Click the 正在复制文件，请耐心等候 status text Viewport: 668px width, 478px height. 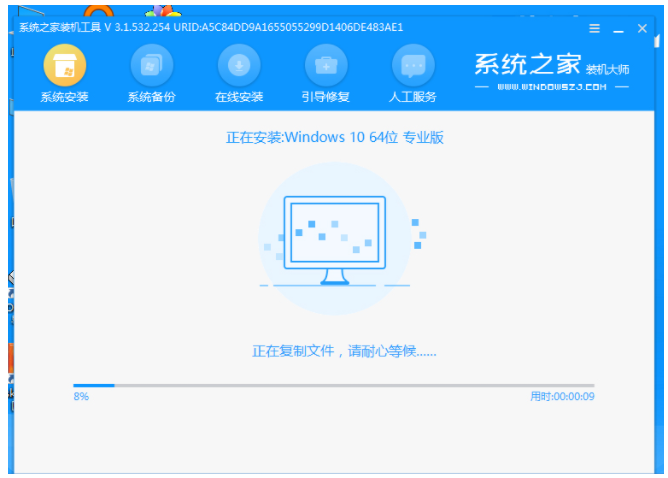click(x=344, y=351)
